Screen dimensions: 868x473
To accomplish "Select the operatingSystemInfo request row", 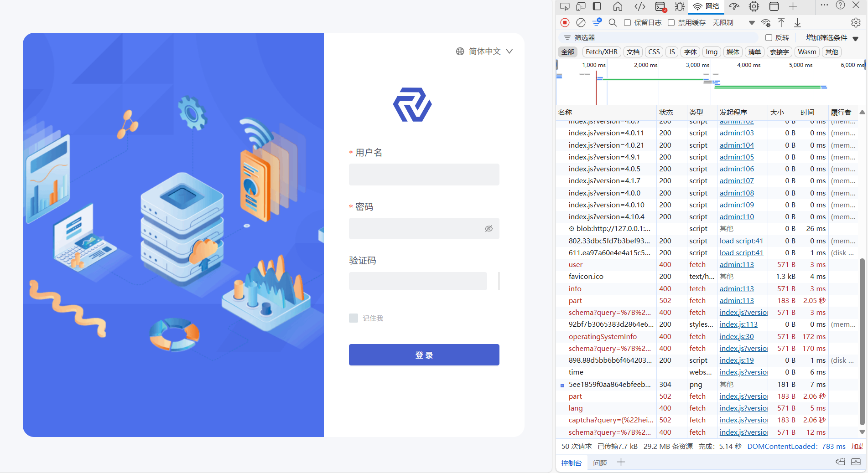I will (707, 337).
